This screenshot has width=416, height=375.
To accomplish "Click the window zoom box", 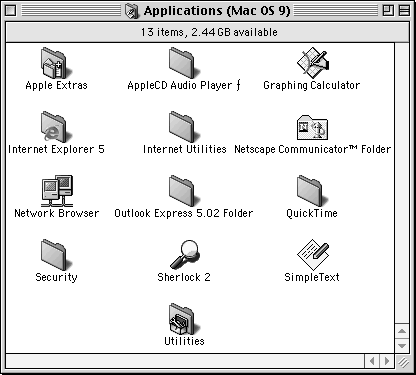I will (x=388, y=11).
